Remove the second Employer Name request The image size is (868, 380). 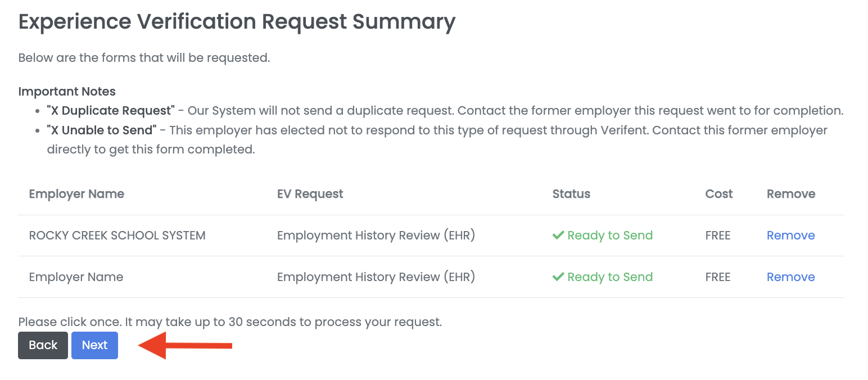coord(790,277)
